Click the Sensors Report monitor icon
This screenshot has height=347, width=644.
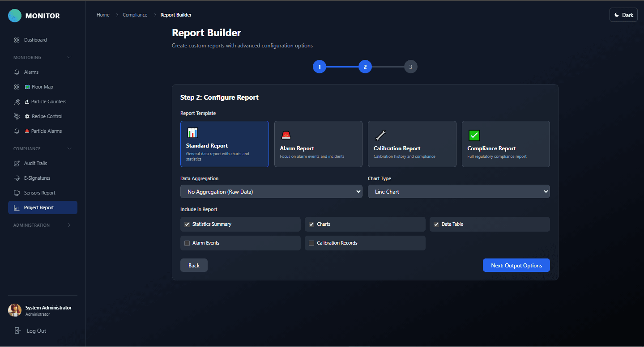coord(17,193)
